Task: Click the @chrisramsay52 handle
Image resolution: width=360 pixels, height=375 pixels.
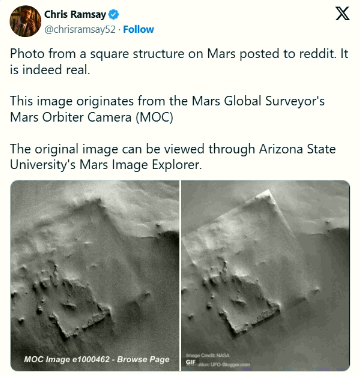Action: click(x=80, y=30)
